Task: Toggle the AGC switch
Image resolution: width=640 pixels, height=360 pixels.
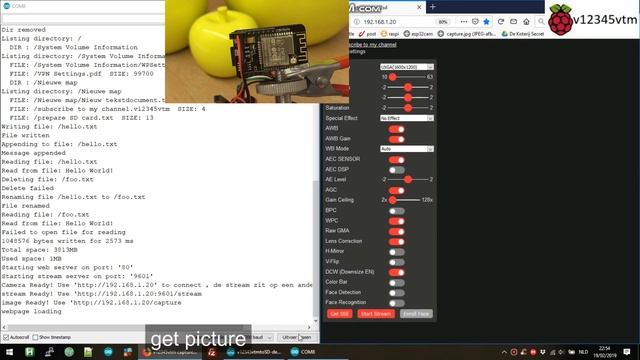Action: pyautogui.click(x=396, y=190)
